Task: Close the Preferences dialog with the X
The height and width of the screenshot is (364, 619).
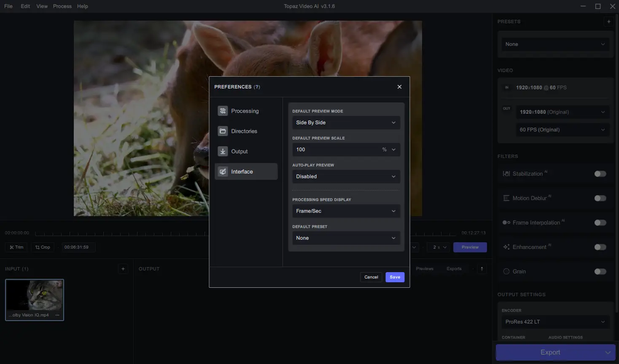Action: [x=399, y=87]
